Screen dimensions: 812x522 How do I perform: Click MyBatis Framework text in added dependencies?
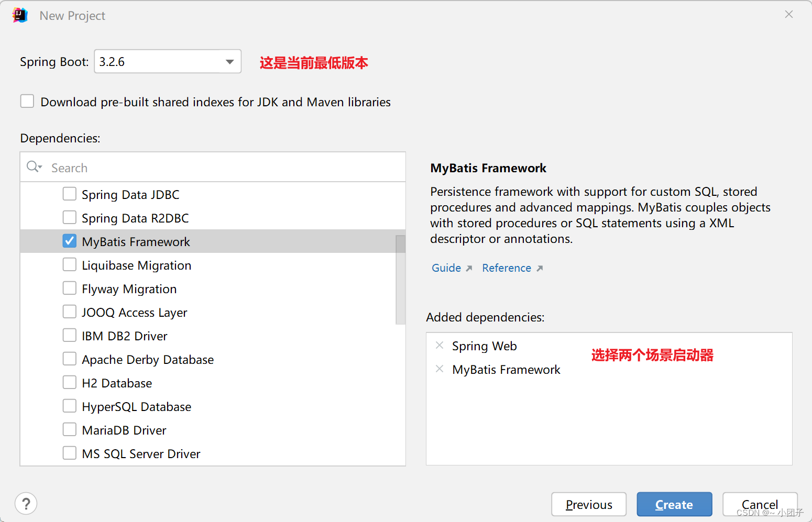pyautogui.click(x=507, y=370)
